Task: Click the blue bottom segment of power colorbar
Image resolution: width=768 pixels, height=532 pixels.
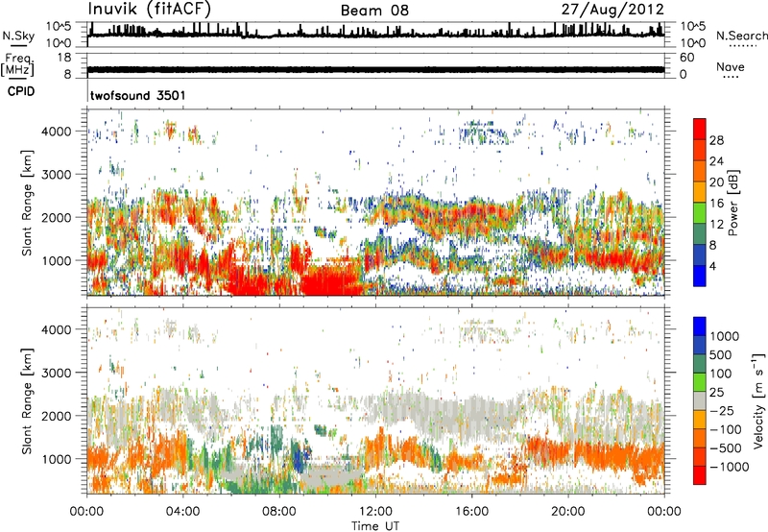Action: [x=700, y=276]
